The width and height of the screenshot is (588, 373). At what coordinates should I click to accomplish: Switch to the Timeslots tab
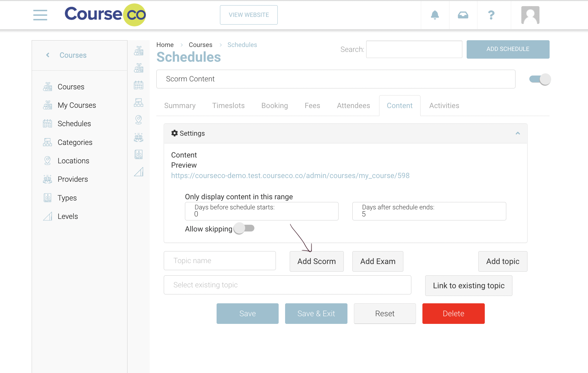coord(228,106)
